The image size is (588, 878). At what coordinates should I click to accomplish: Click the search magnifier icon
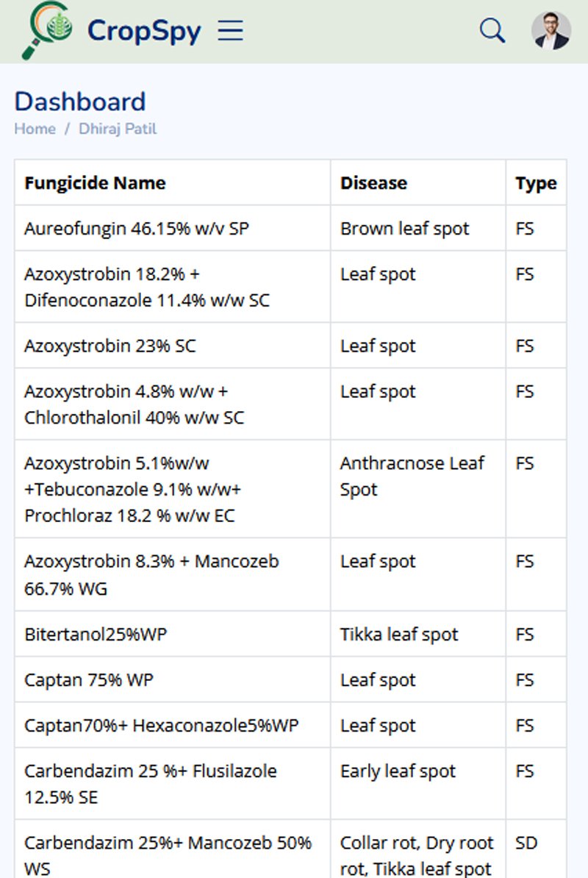point(492,29)
